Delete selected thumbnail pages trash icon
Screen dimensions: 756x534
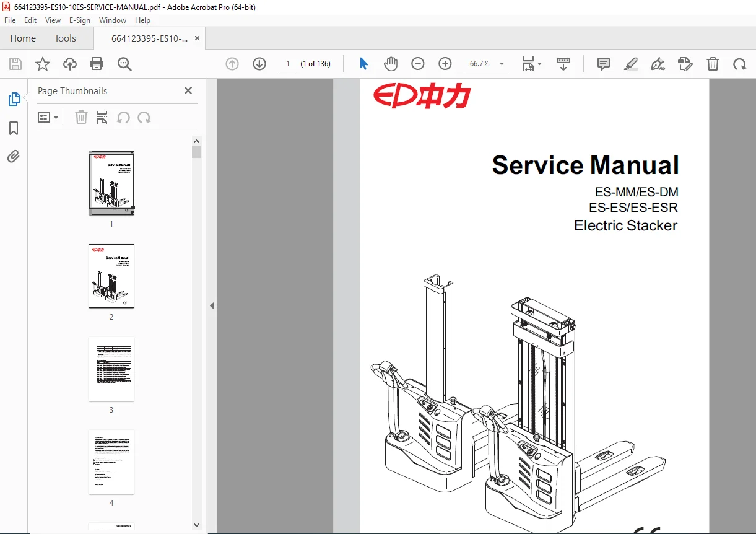tap(81, 117)
